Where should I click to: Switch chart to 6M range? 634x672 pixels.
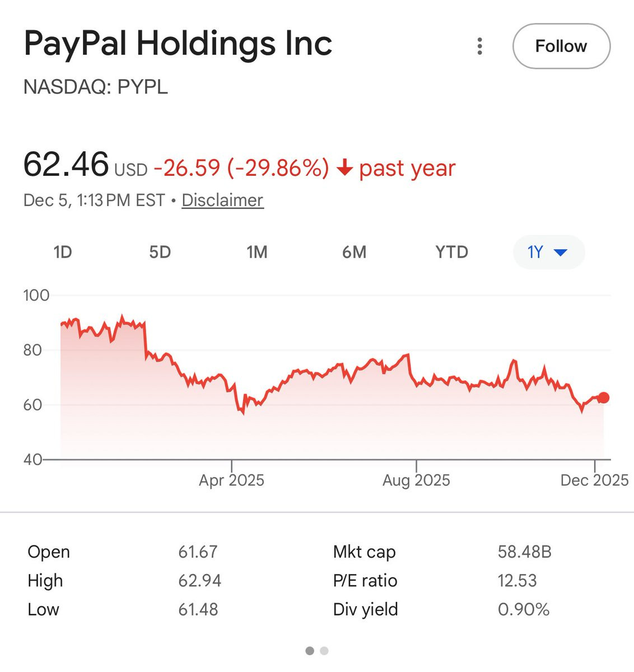354,252
